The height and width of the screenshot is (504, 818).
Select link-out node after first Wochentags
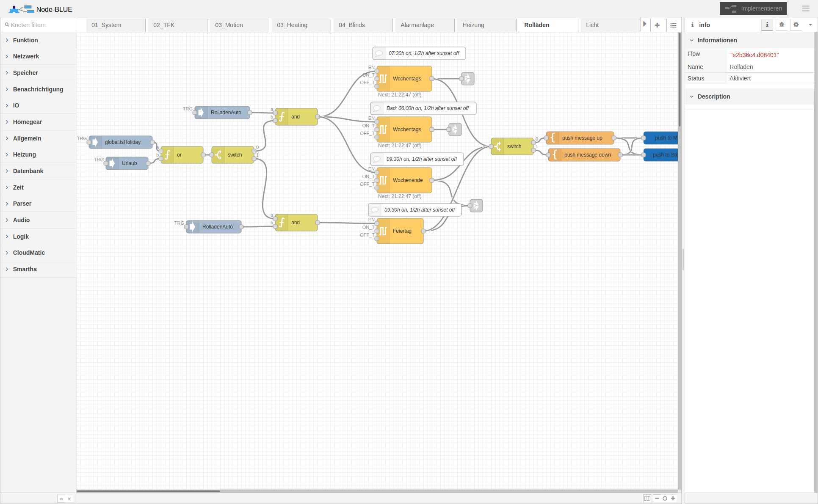(x=467, y=79)
